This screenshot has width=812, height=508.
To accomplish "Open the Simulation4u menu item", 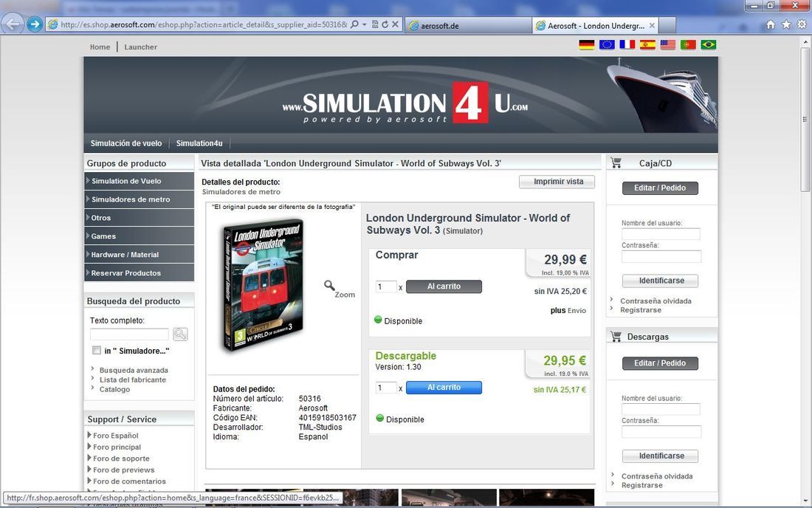I will pos(199,143).
